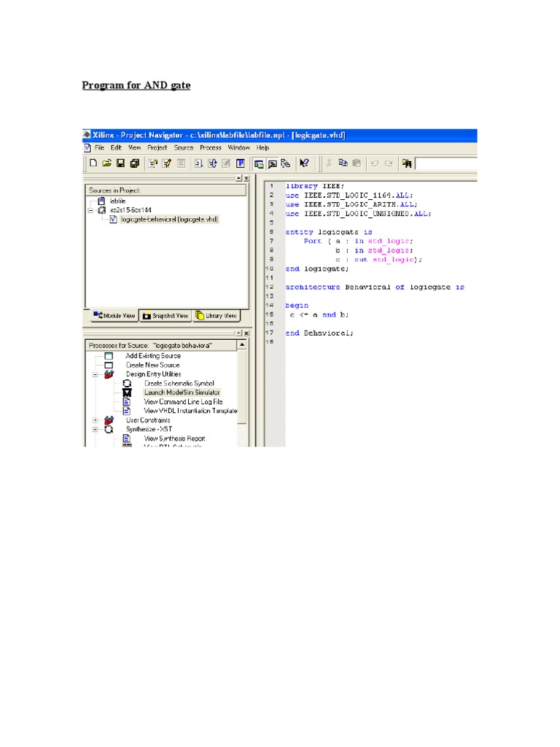Click the VHDL Instantiation Template document icon
560x747 pixels.
pos(127,411)
